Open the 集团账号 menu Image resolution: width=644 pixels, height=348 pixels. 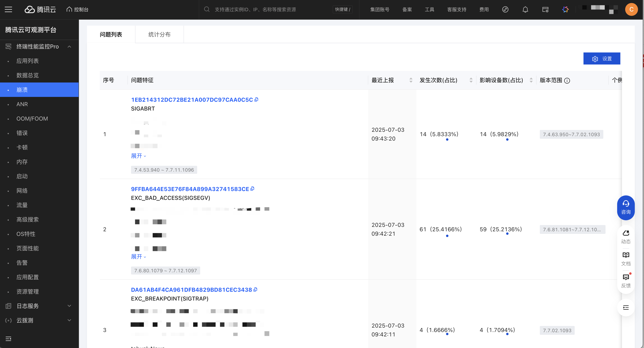tap(380, 9)
